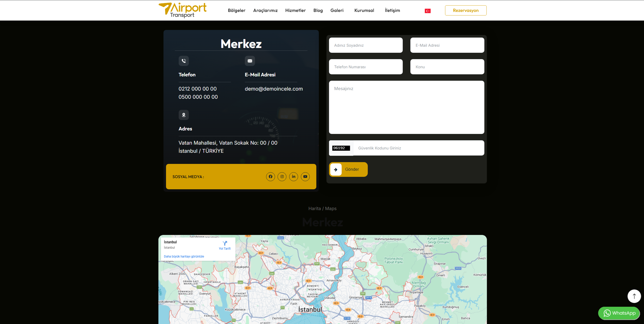Viewport: 644px width, 324px height.
Task: Click the phone icon above Telefon
Action: [x=184, y=61]
